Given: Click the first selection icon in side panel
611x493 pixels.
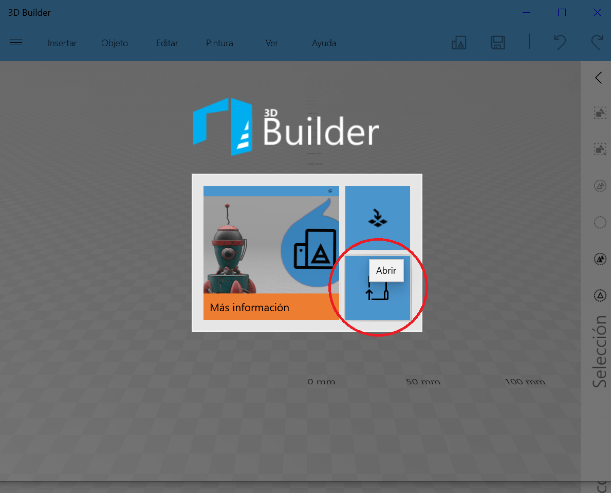Looking at the screenshot, I should pos(600,113).
